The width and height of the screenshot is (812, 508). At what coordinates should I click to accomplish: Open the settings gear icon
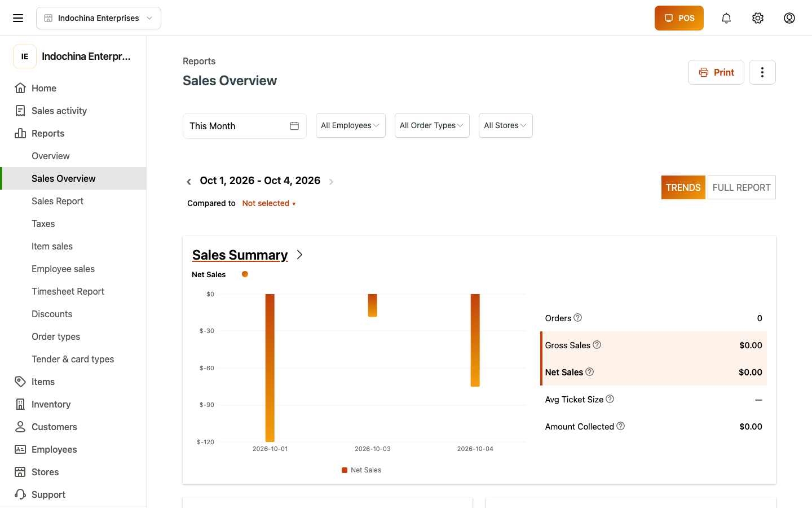[x=758, y=18]
